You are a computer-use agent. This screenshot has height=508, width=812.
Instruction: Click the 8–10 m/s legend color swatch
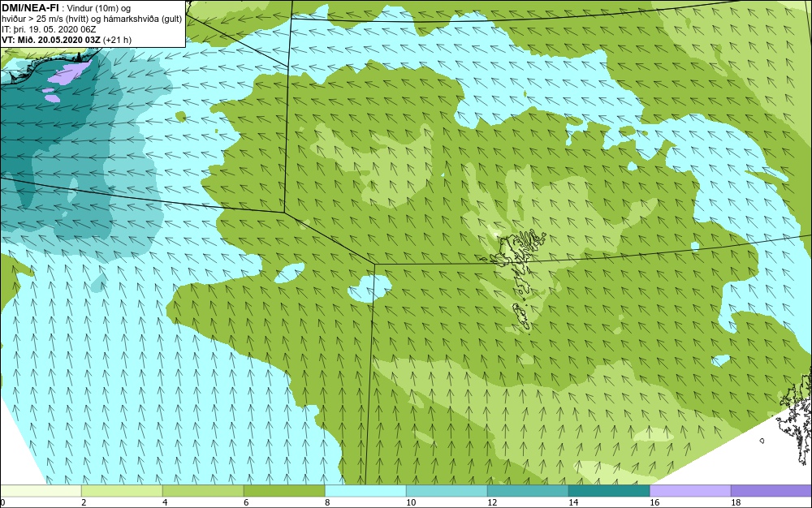[x=365, y=491]
